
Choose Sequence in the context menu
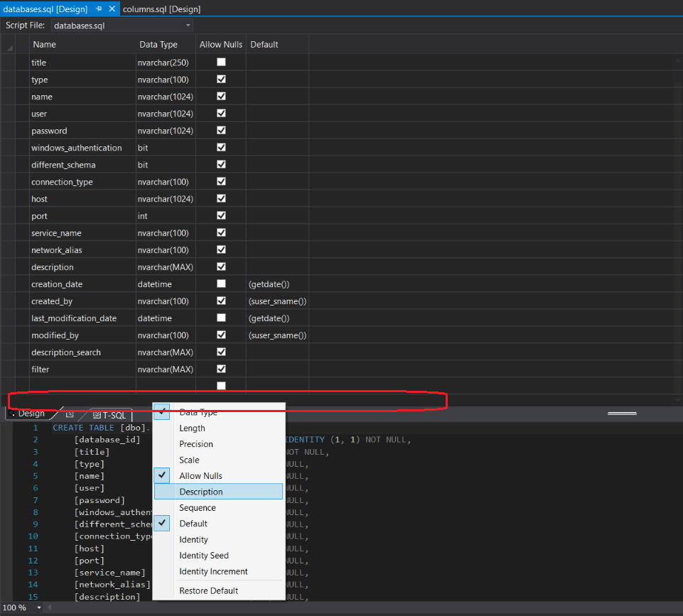click(219, 508)
